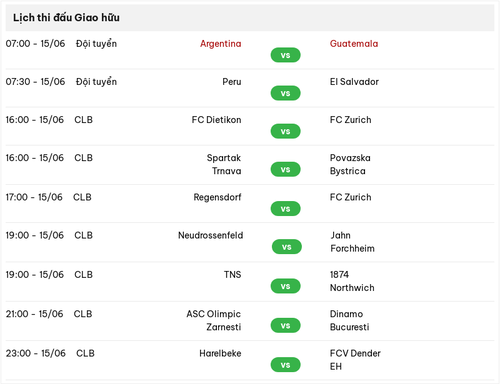Click VS badge for Neudrossenfeld match
Image resolution: width=500 pixels, height=384 pixels.
(x=287, y=247)
